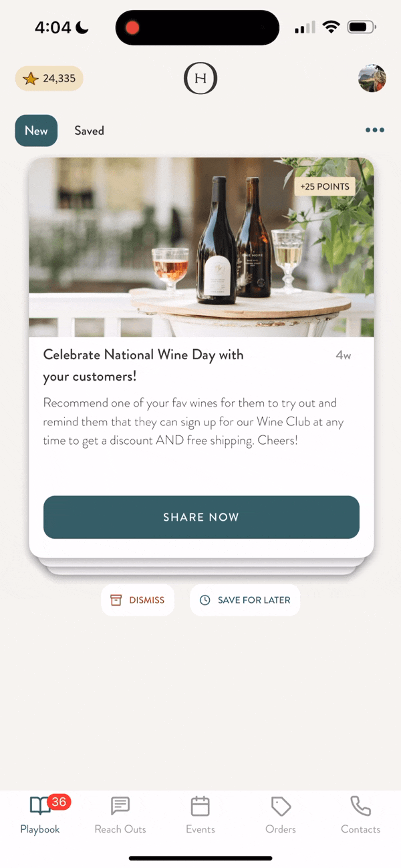Tap the card title about National Wine Day
The height and width of the screenshot is (868, 401).
[x=144, y=365]
